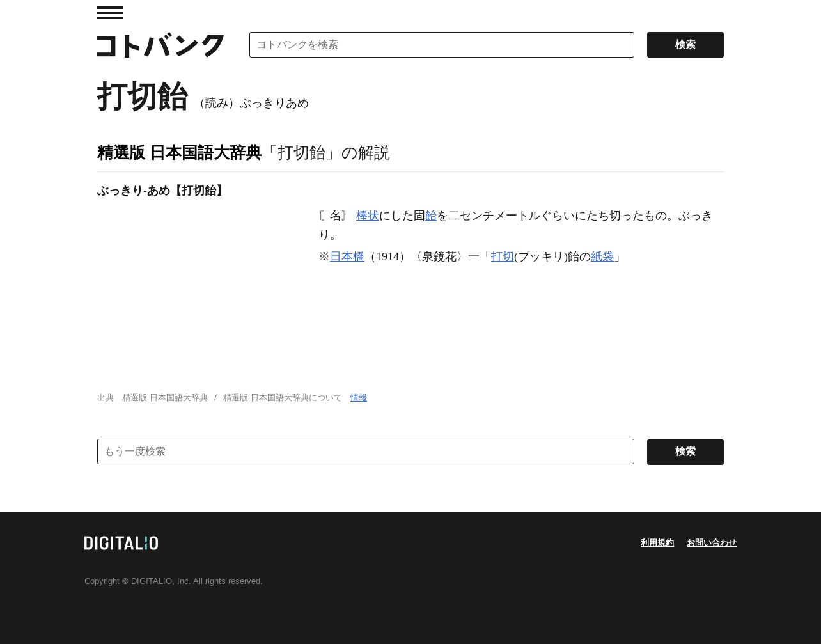Viewport: 821px width, 644px height.
Task: Click the コトバンク logo
Action: 160,45
